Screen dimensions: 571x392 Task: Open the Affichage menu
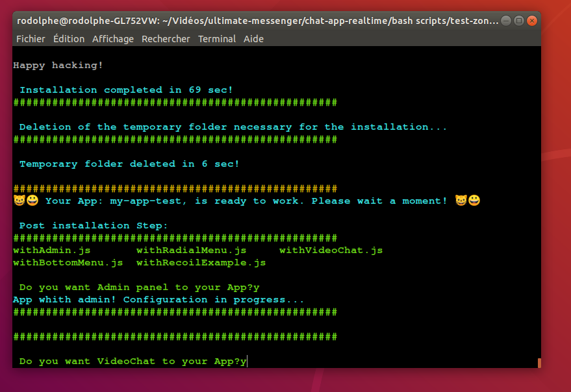113,39
